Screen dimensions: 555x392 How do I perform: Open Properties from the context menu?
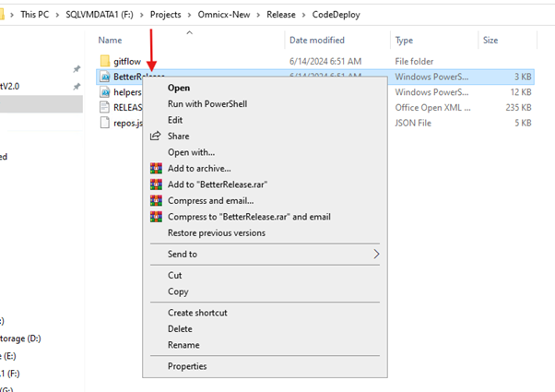[187, 366]
